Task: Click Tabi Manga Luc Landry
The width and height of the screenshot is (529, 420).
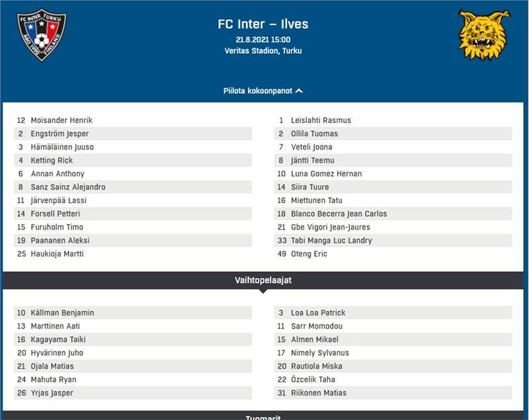Action: click(x=331, y=241)
